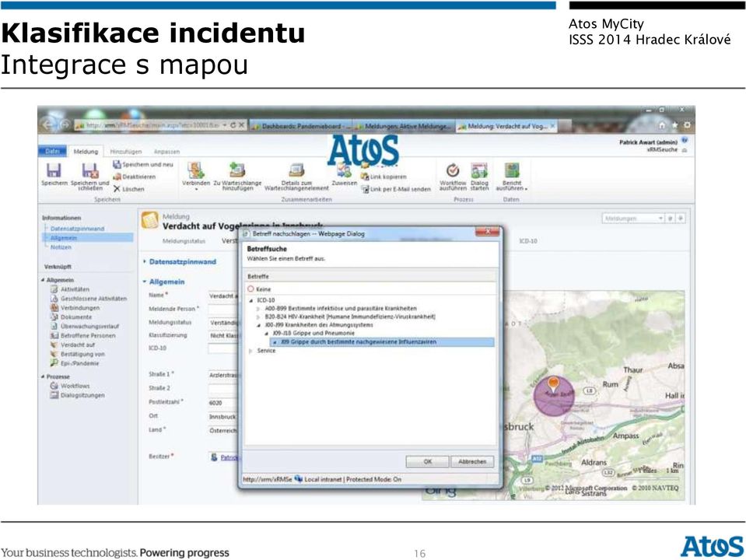
Task: Switch to the Hinzufügen ribbon tab
Action: [x=125, y=152]
